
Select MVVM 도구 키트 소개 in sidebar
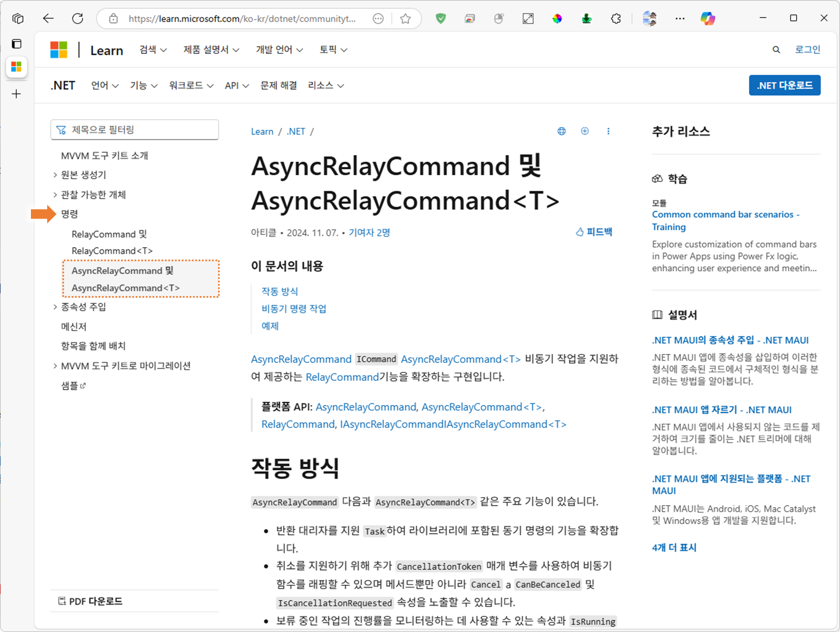pos(105,156)
